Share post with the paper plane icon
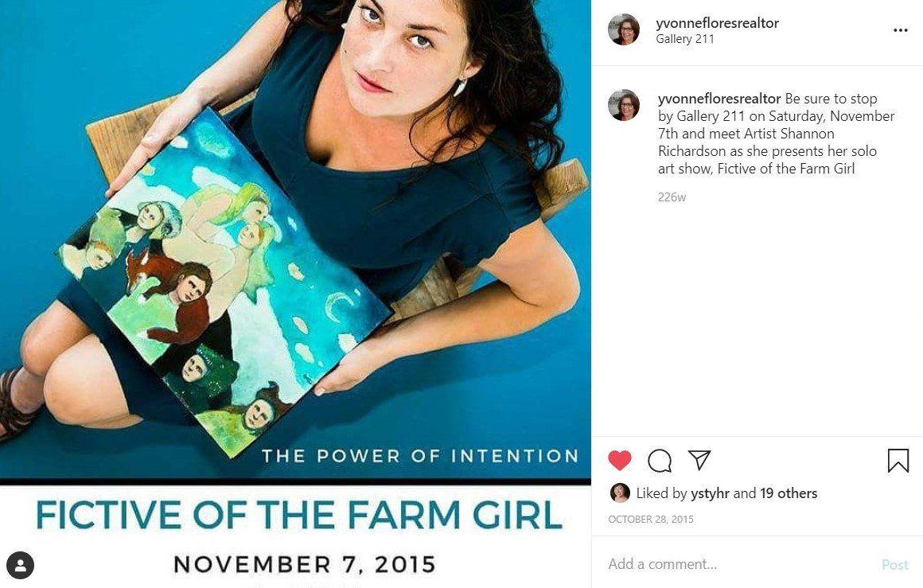This screenshot has width=923, height=588. point(699,460)
